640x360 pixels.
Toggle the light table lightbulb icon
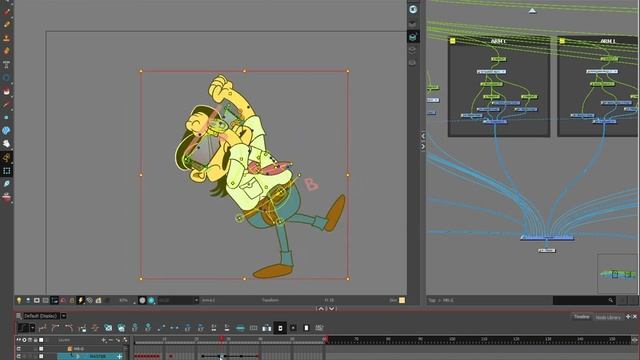(x=19, y=300)
